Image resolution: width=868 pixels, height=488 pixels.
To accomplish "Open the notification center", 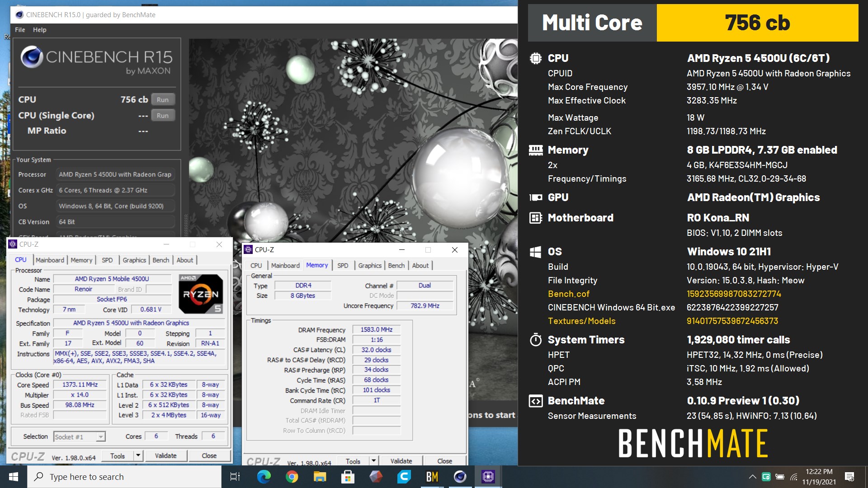I will click(849, 477).
